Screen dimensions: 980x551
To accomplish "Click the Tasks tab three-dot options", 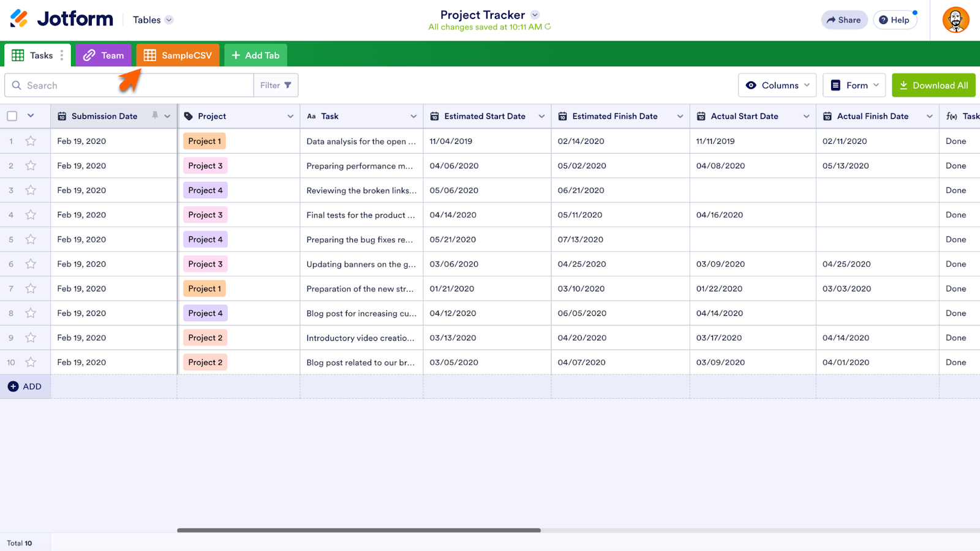I will point(62,55).
